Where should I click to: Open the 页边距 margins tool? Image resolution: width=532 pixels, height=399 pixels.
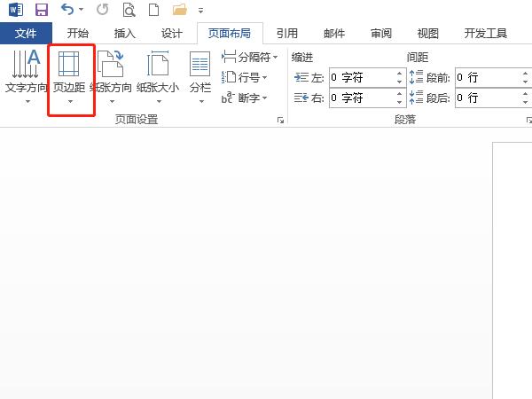coord(71,78)
